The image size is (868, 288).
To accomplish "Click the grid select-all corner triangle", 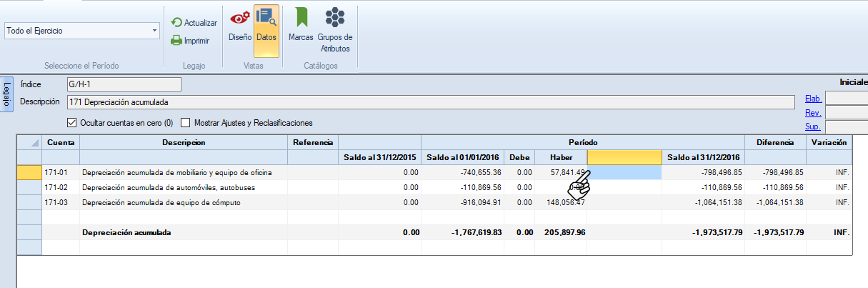I will coord(29,142).
